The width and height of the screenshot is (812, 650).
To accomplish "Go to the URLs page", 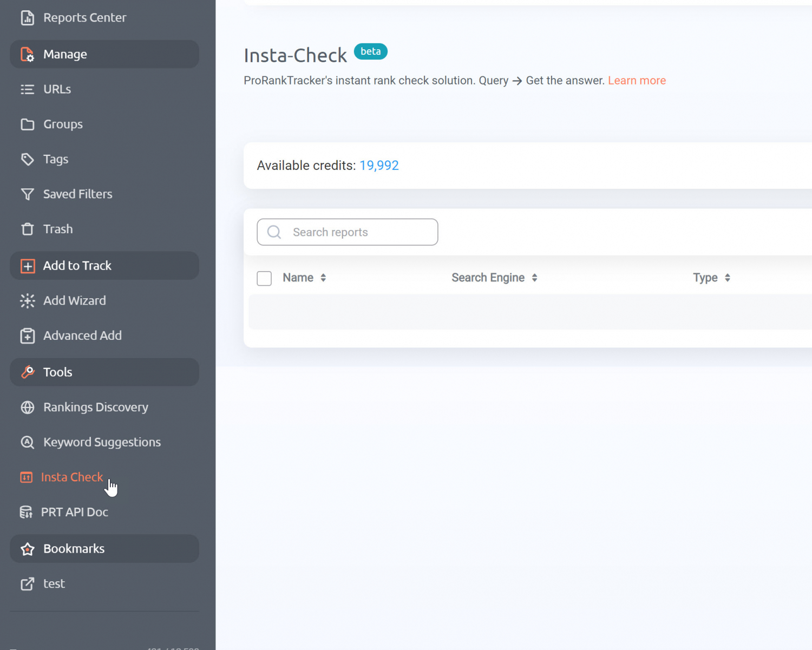I will (57, 89).
